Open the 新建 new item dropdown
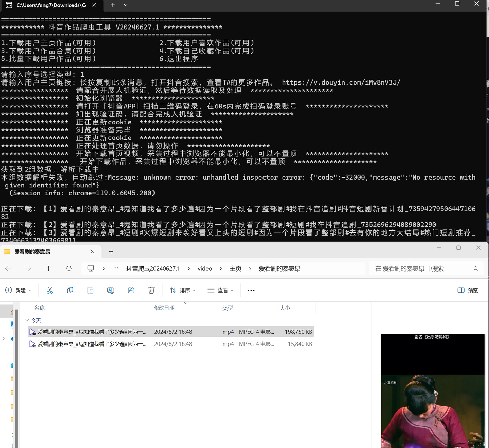 coord(18,290)
